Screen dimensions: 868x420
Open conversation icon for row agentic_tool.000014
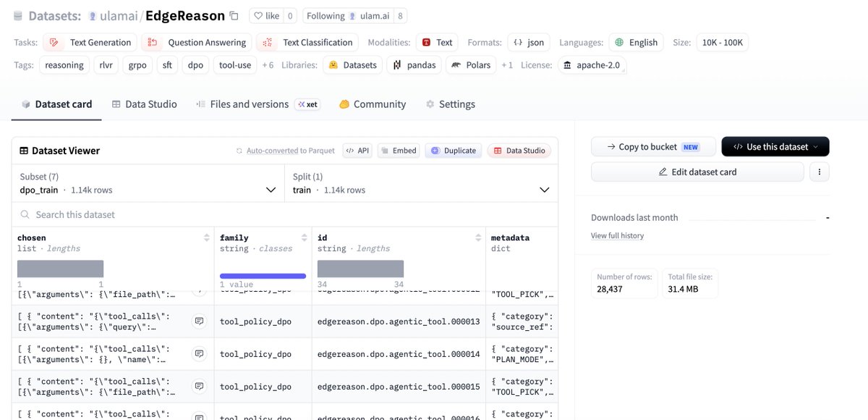coord(199,353)
